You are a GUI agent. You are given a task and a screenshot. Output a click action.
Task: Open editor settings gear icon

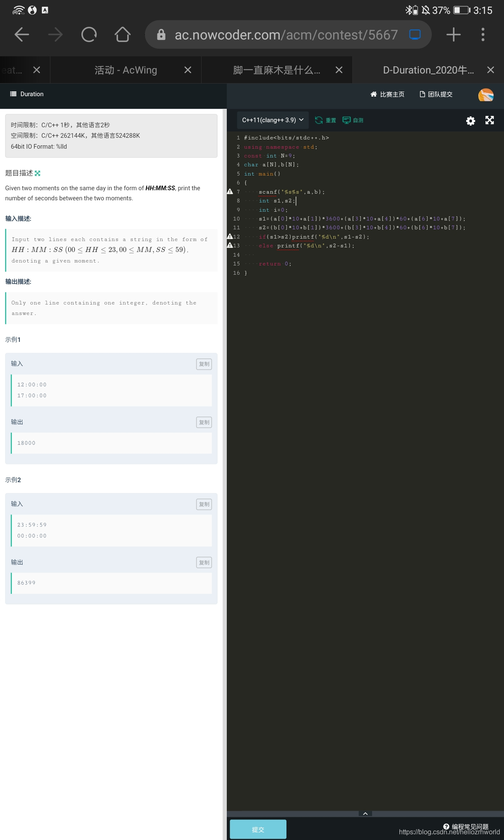[471, 121]
